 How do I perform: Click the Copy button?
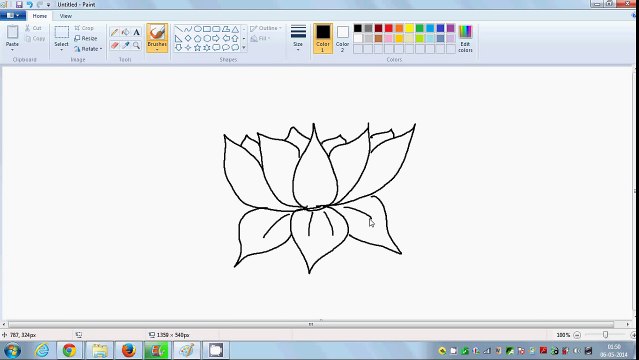[x=35, y=38]
